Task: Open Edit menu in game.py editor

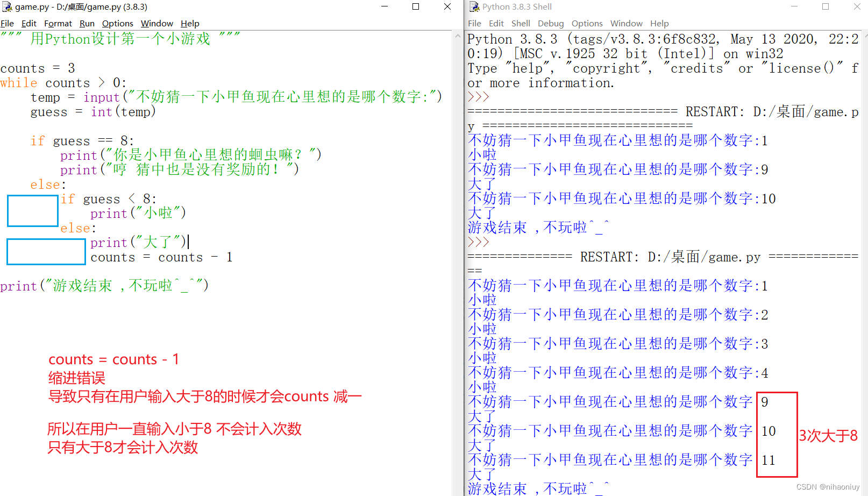Action: pos(29,24)
